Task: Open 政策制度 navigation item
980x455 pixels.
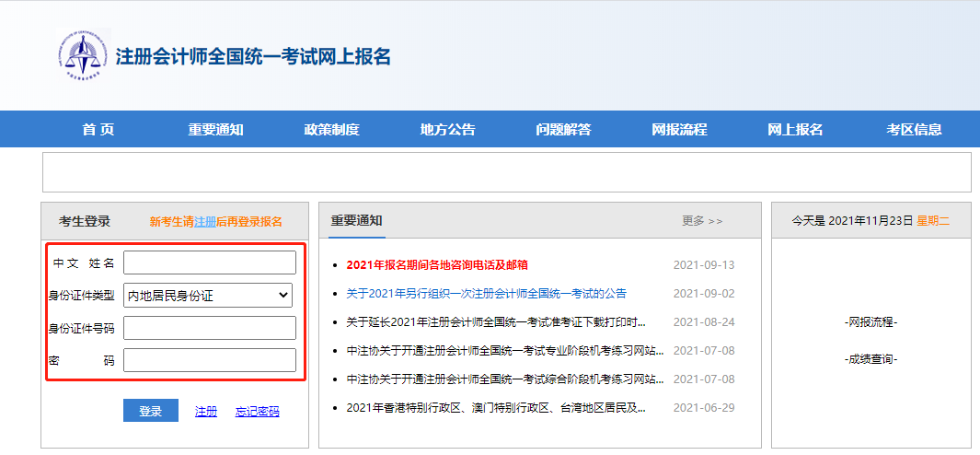Action: 331,130
